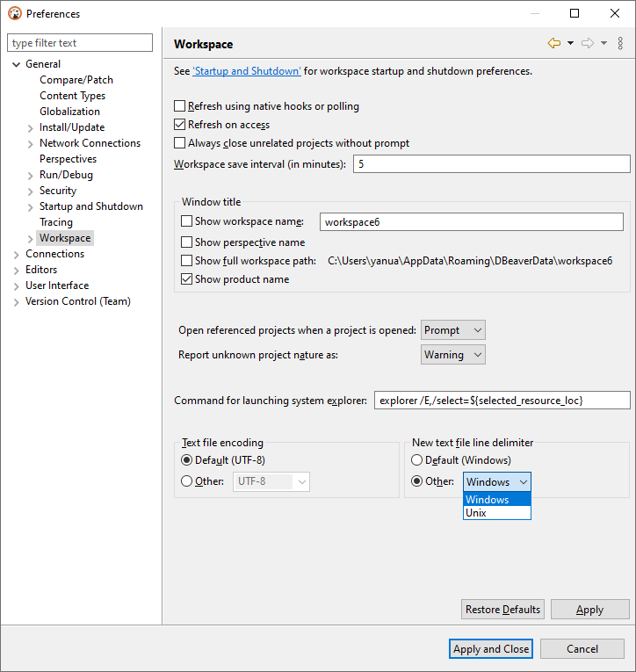Click Apply and Close button
Viewport: 636px width, 672px height.
(491, 649)
